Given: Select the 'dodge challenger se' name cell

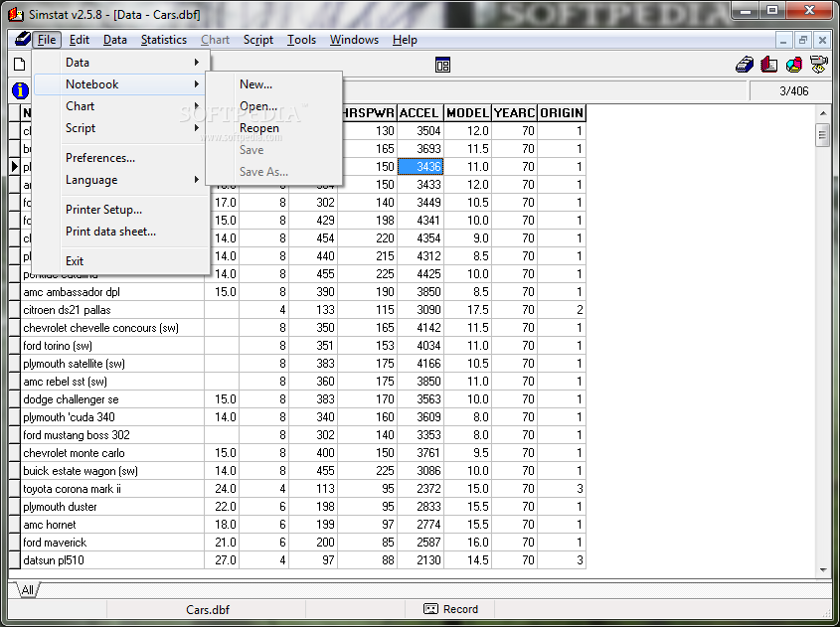Looking at the screenshot, I should click(112, 398).
